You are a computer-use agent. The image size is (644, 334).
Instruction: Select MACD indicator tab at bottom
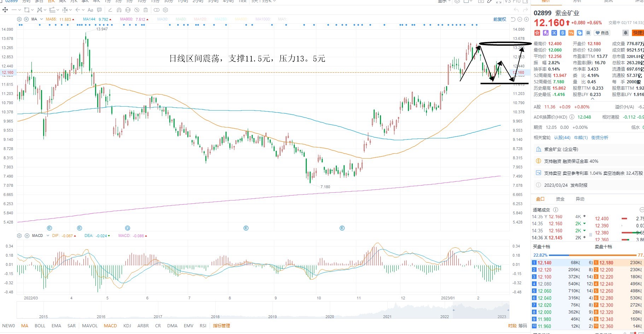pos(110,326)
